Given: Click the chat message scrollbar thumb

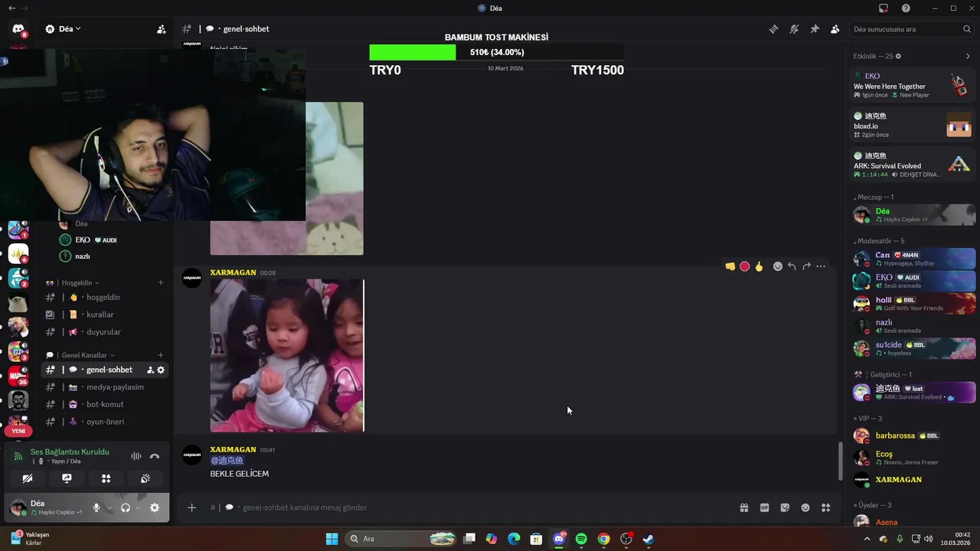Looking at the screenshot, I should pos(840,461).
